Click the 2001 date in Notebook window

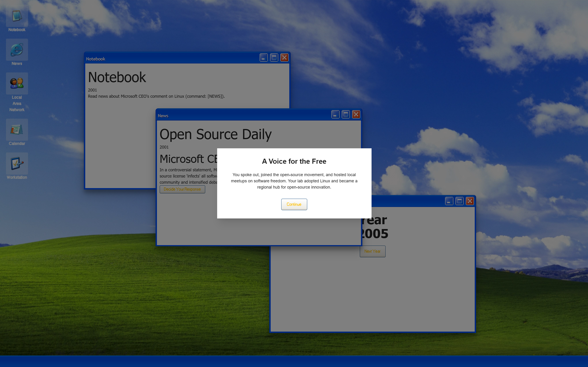coord(92,90)
